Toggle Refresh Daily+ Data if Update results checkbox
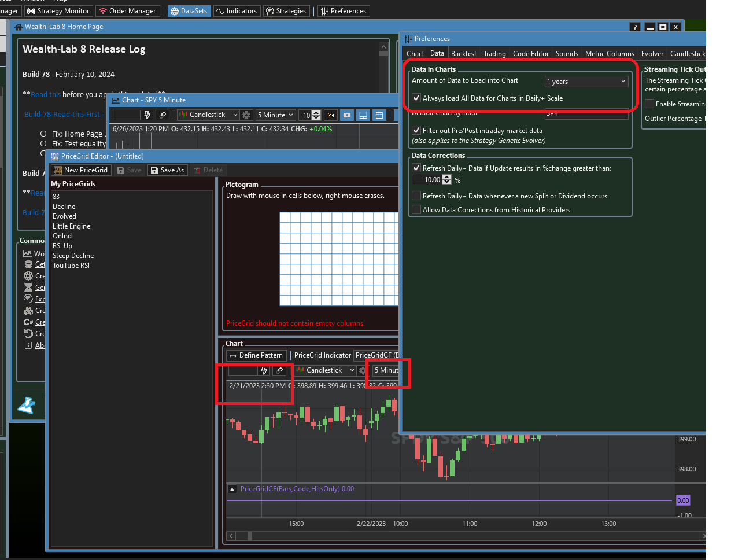 click(x=416, y=168)
